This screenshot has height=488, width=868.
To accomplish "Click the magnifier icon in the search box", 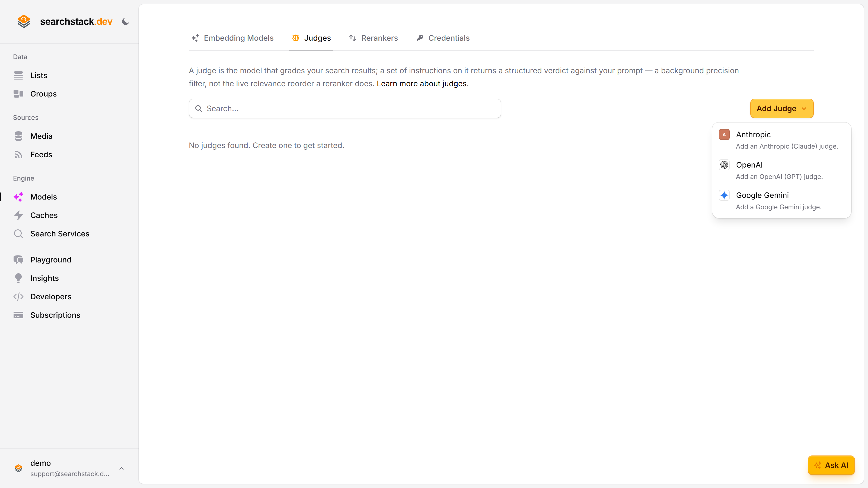I will click(x=199, y=108).
